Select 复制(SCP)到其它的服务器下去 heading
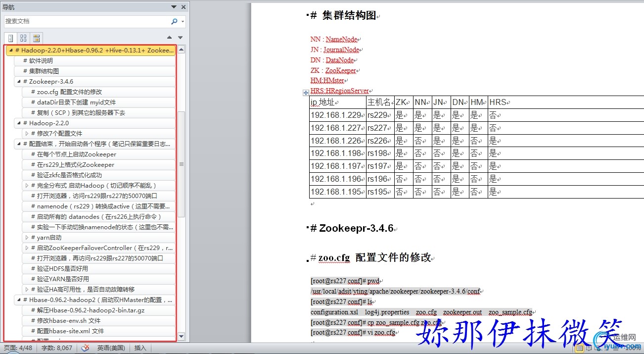 click(x=98, y=112)
